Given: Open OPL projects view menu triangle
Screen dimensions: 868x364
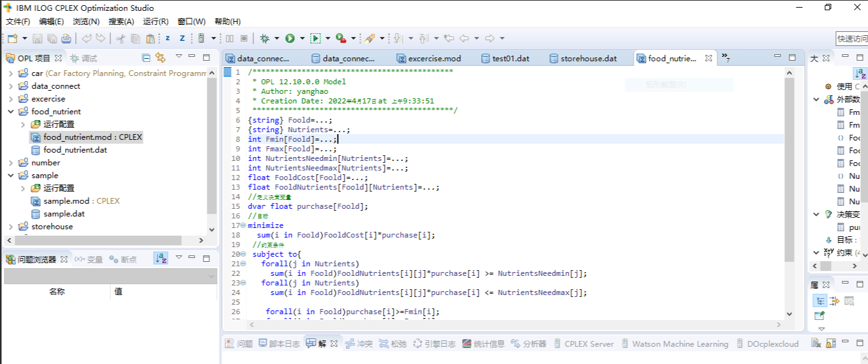Looking at the screenshot, I should [x=179, y=57].
